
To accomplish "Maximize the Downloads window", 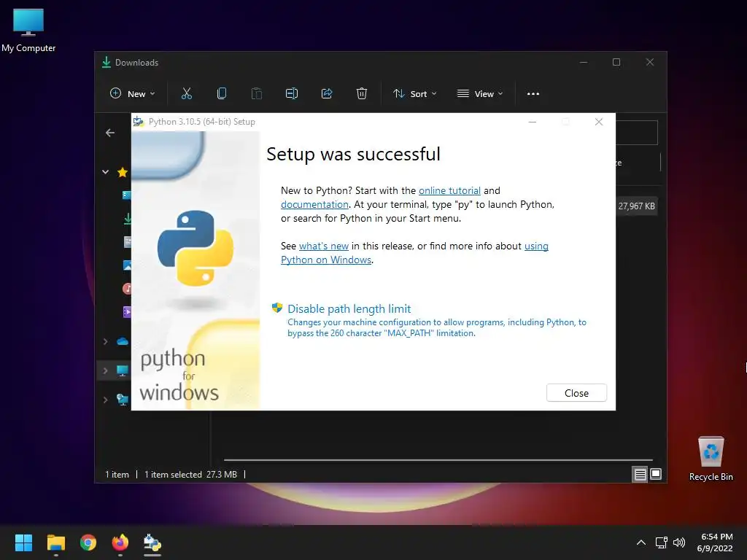I will coord(616,63).
